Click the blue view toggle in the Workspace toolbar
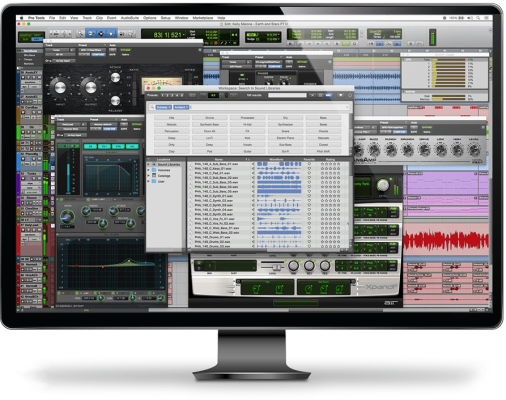 [x=328, y=95]
